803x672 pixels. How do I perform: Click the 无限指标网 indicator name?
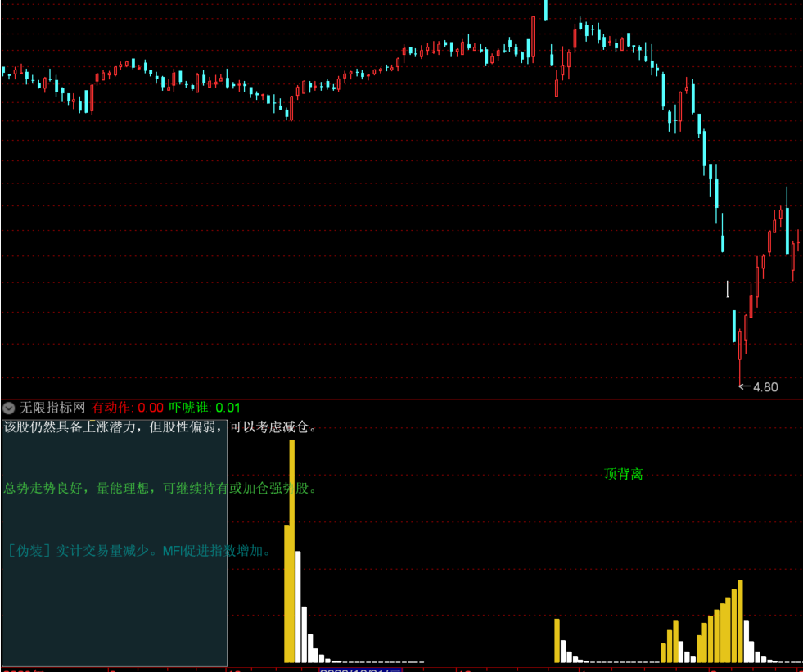pos(52,408)
